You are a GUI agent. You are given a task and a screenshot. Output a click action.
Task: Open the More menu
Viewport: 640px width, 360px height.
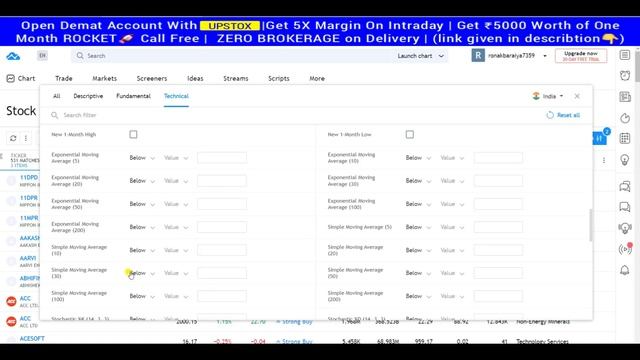tap(317, 78)
